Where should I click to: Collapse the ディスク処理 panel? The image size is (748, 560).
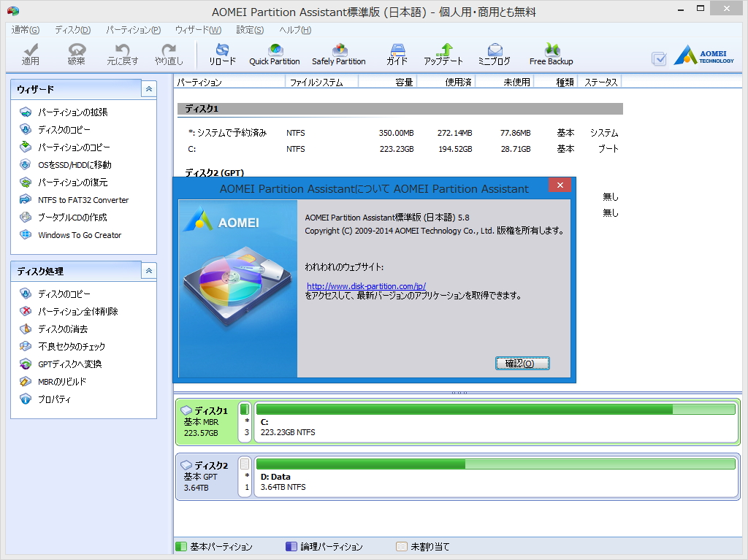[150, 270]
